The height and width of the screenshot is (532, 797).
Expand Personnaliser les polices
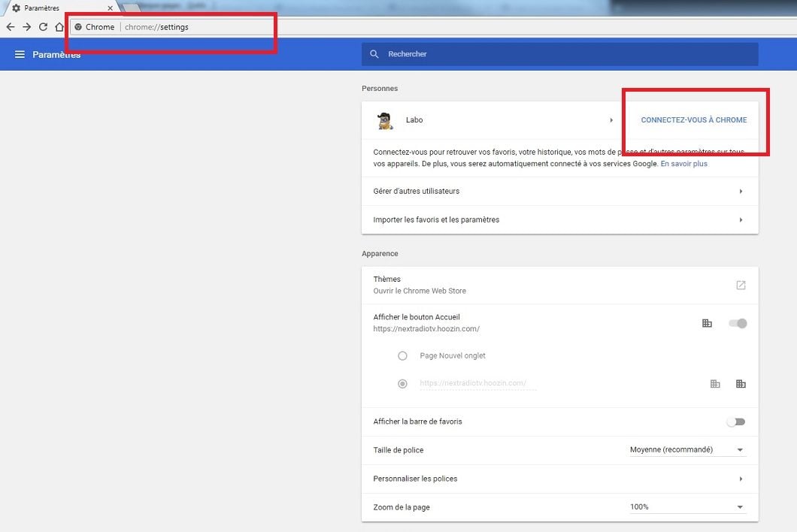coord(741,479)
